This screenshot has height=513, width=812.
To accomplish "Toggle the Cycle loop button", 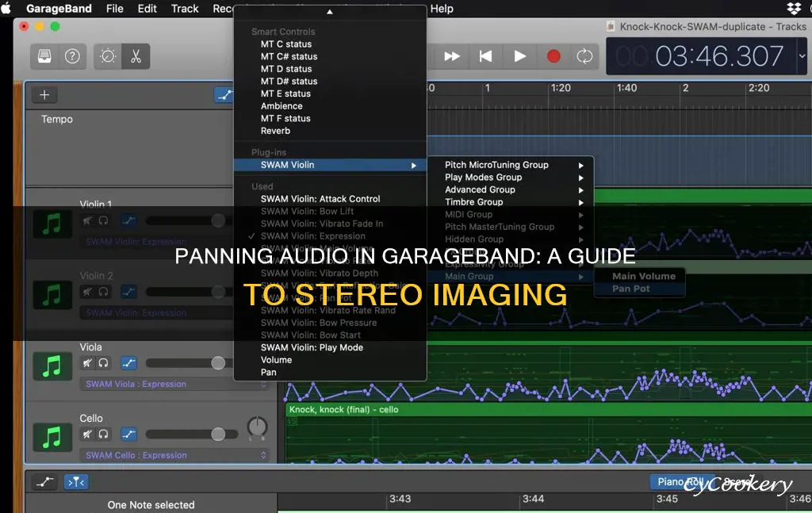I will pyautogui.click(x=584, y=56).
